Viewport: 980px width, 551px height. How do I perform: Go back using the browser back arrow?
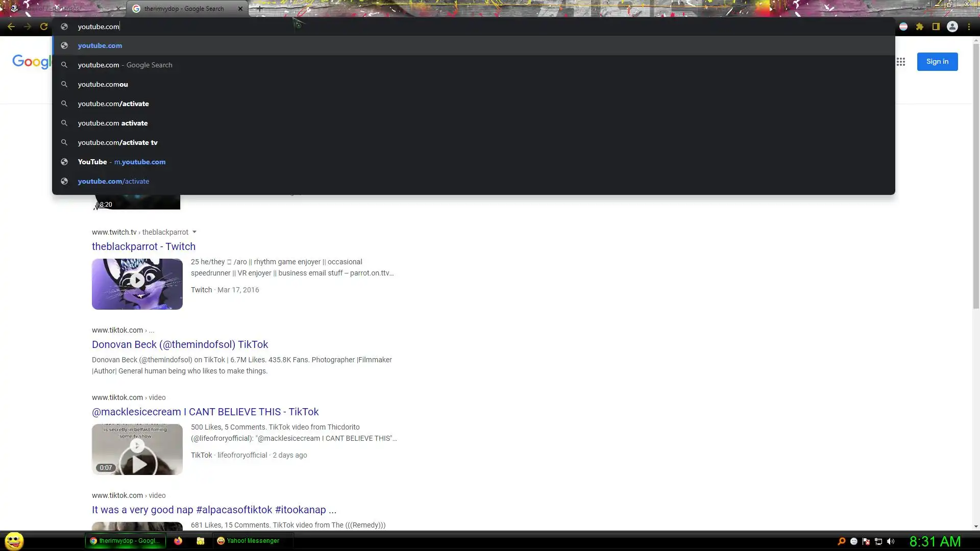(11, 27)
